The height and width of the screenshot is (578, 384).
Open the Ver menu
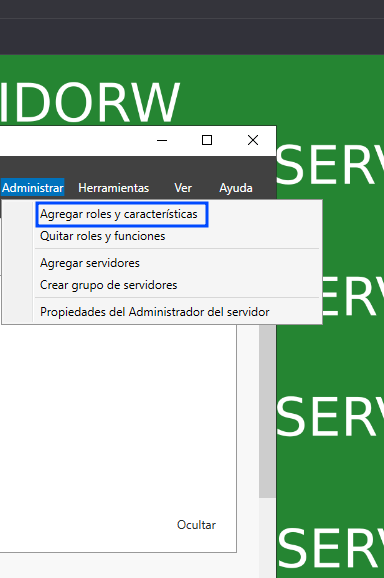tap(183, 188)
